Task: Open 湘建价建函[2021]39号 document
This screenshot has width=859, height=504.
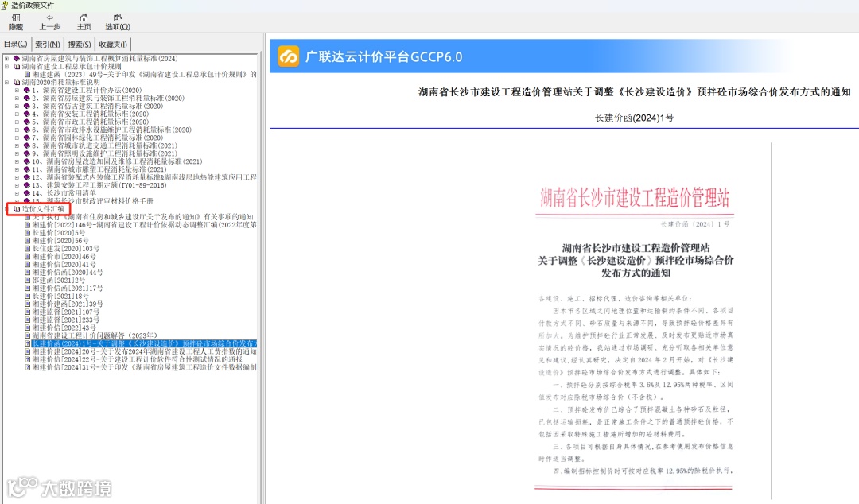Action: click(68, 304)
